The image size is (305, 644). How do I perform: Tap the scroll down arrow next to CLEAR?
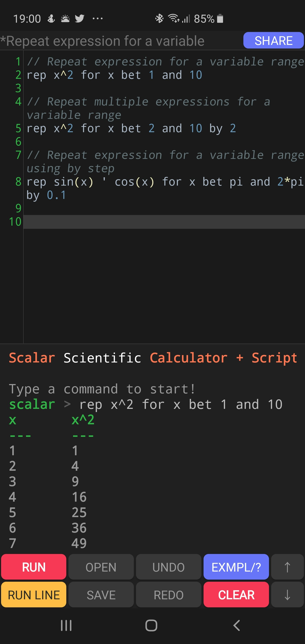click(287, 595)
